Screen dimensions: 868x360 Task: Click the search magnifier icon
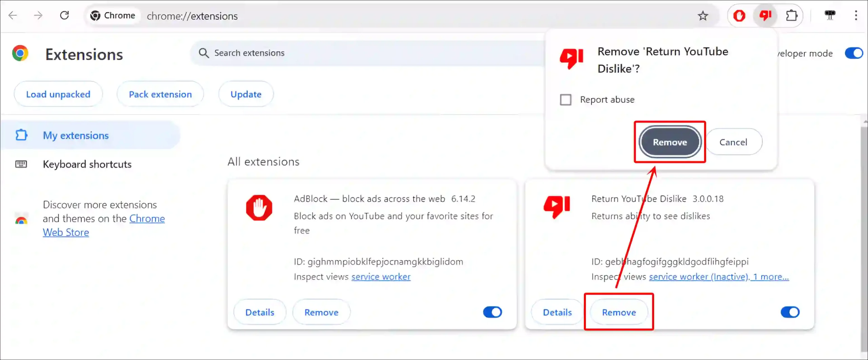[x=203, y=53]
